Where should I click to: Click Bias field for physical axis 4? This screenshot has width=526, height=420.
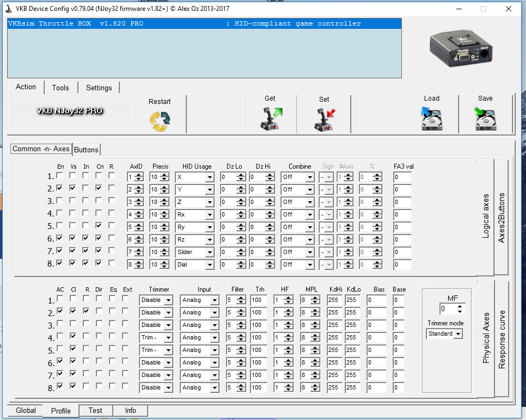tap(377, 337)
